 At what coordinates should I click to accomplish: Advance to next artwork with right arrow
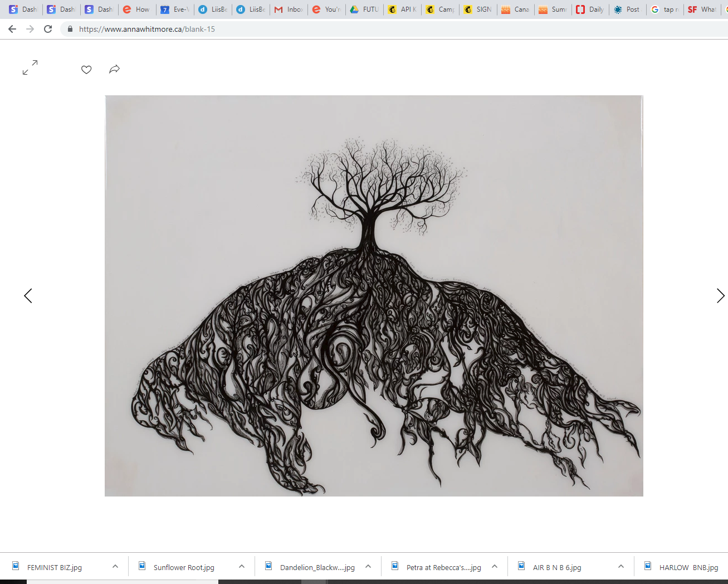click(720, 296)
